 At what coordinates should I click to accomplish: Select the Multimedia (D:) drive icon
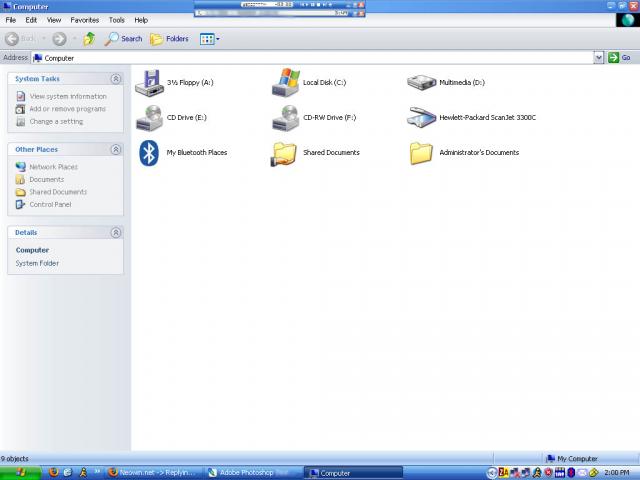(422, 82)
